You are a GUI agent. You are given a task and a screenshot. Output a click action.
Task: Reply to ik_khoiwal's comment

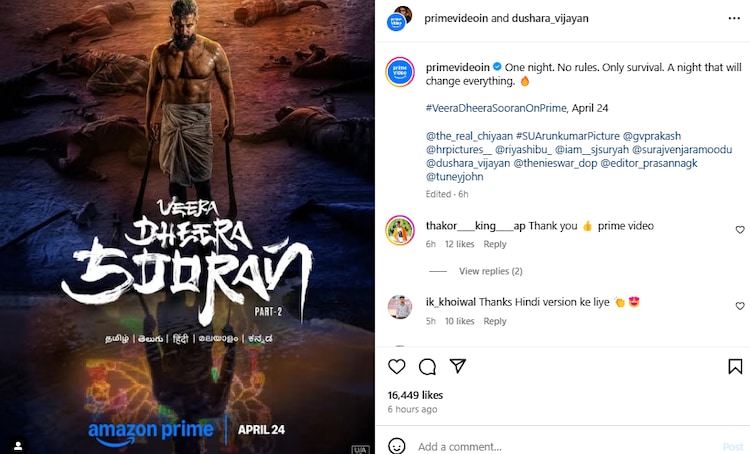(x=495, y=321)
